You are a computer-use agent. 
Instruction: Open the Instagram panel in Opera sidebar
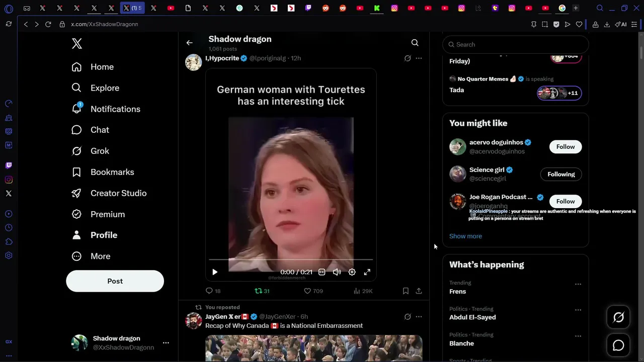click(9, 179)
